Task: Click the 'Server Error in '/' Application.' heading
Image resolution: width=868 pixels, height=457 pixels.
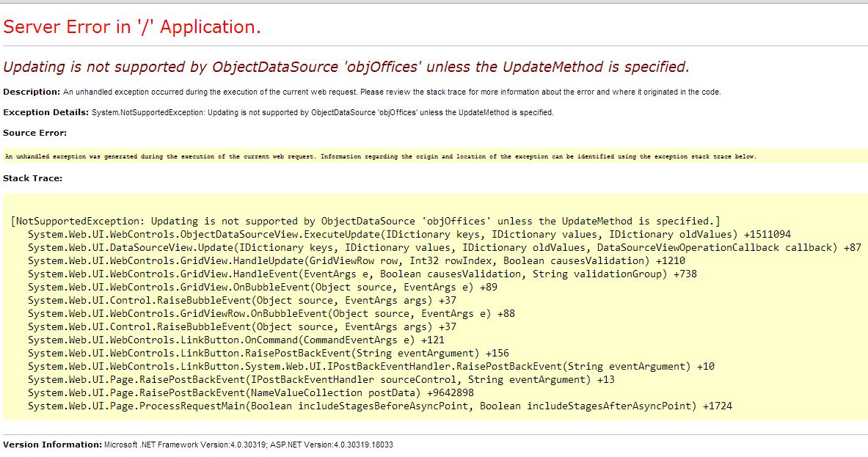Action: [x=132, y=26]
